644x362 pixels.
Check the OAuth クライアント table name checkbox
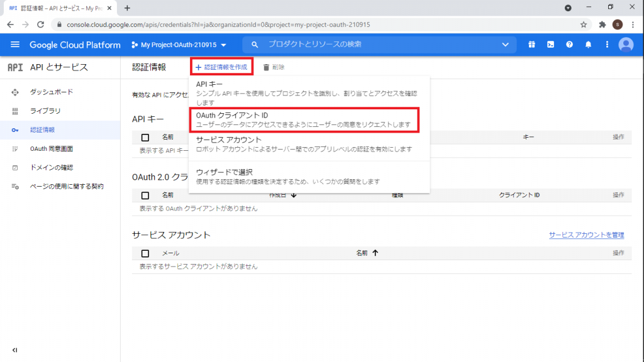tap(145, 195)
